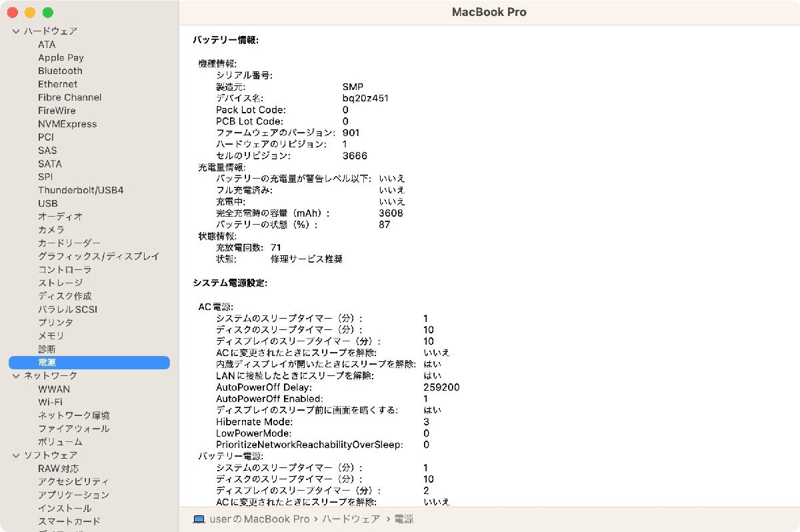Open the Bluetooth hardware entry
800x532 pixels.
click(60, 71)
